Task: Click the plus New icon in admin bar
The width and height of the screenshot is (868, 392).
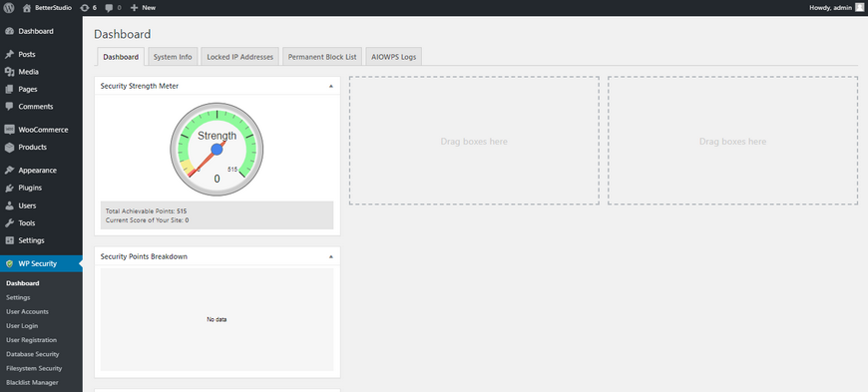Action: [134, 8]
